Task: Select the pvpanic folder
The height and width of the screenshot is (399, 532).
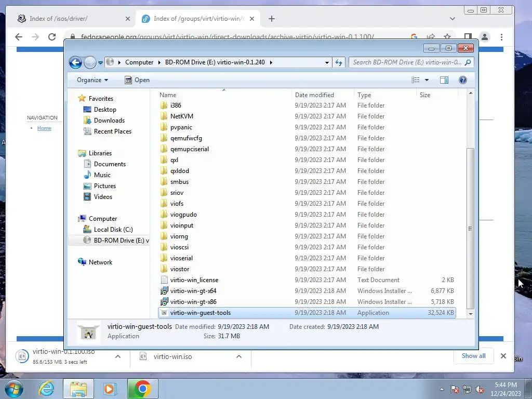Action: coord(181,127)
